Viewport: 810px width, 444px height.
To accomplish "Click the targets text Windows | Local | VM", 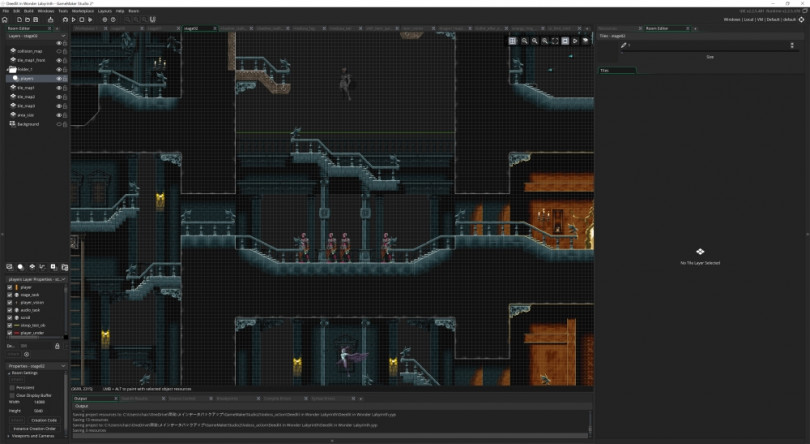I will (x=744, y=20).
